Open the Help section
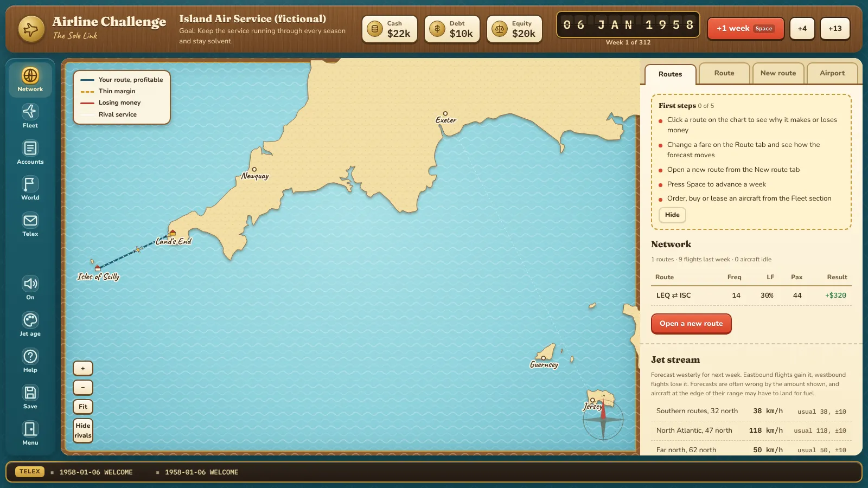The height and width of the screenshot is (488, 868). click(30, 361)
